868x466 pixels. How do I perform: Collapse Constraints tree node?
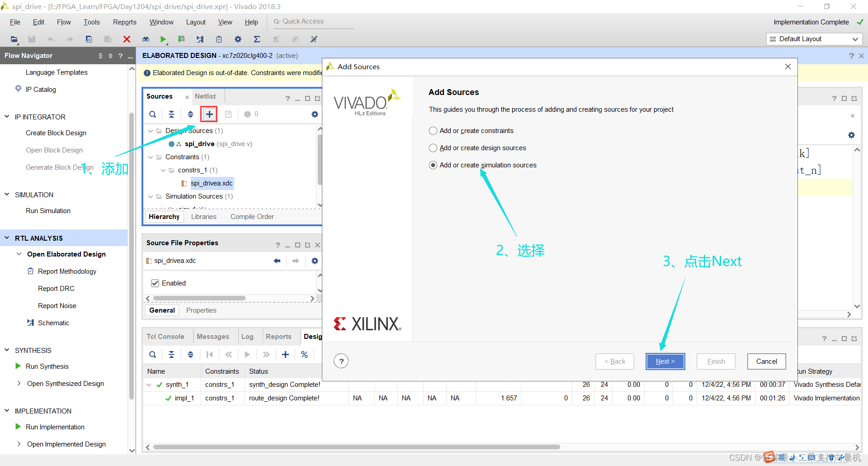(151, 157)
